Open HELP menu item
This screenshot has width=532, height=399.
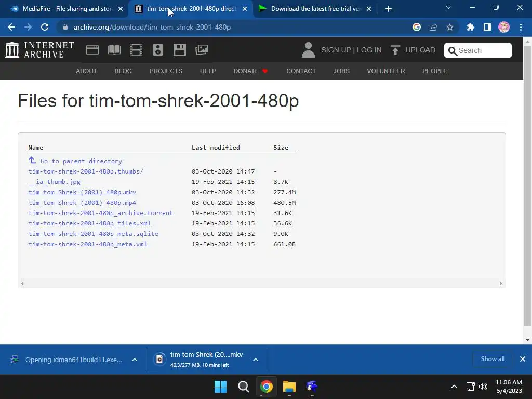(208, 71)
